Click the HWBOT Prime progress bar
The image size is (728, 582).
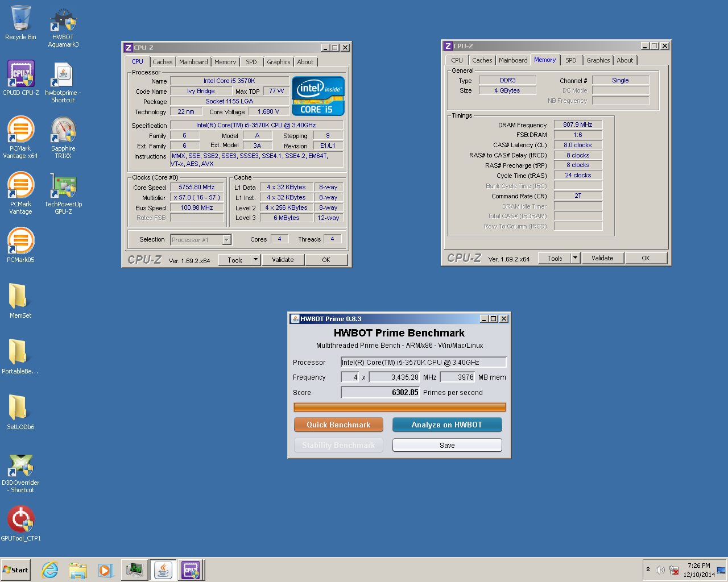(x=399, y=407)
